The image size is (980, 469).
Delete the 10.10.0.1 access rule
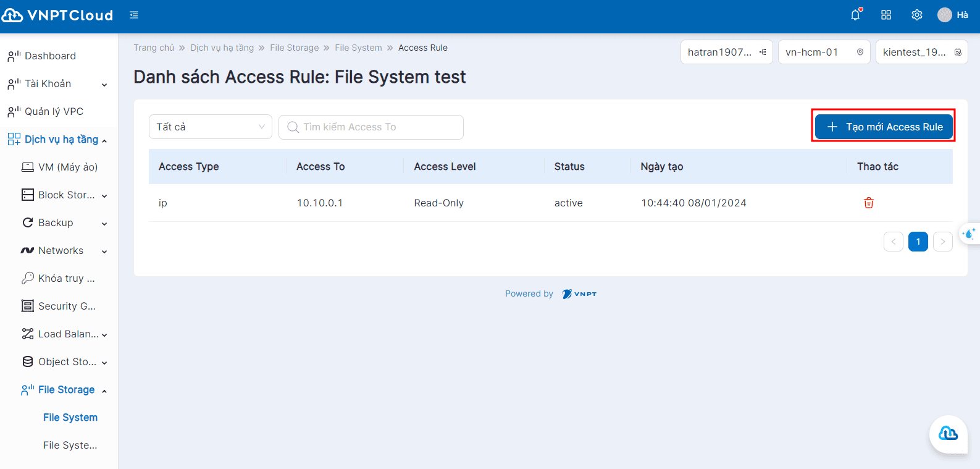coord(869,203)
